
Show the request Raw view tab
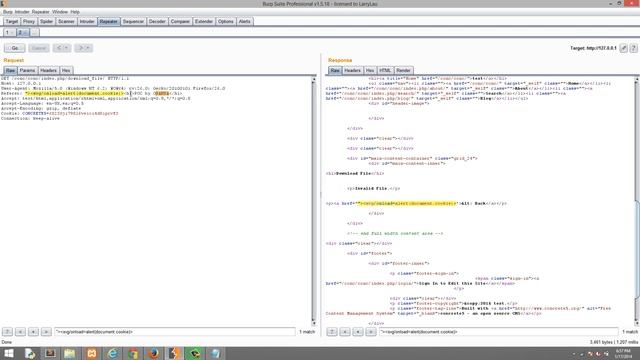(x=10, y=71)
